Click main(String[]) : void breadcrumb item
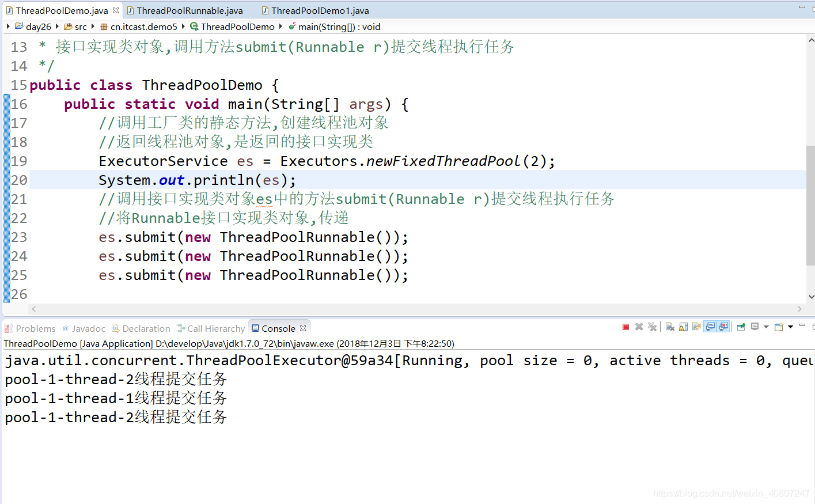The image size is (815, 504). click(339, 26)
